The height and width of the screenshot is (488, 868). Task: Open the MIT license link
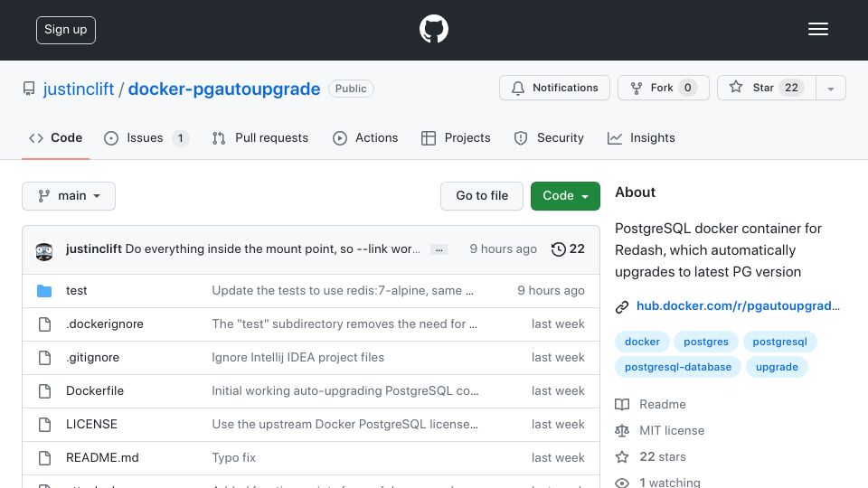pyautogui.click(x=672, y=430)
